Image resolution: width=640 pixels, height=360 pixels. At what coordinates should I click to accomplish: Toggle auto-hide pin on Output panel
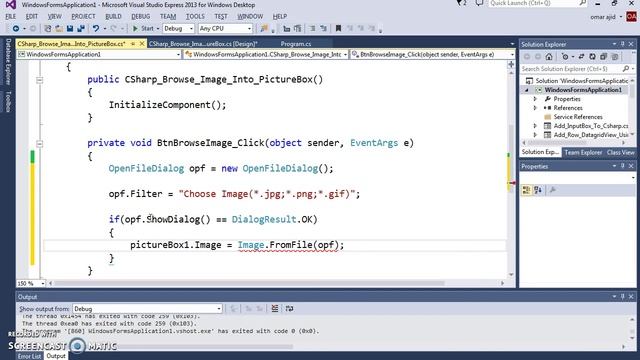point(622,297)
